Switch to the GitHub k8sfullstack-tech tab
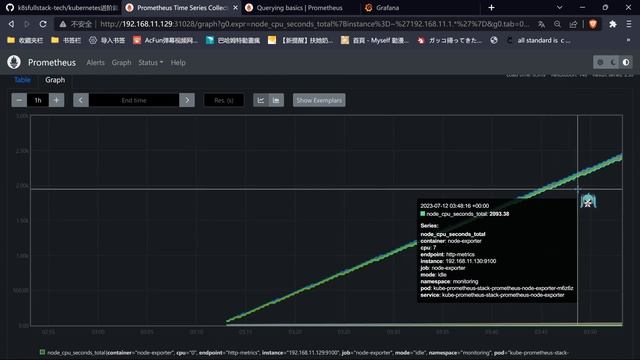Viewport: 640px width, 360px height. 61,7
